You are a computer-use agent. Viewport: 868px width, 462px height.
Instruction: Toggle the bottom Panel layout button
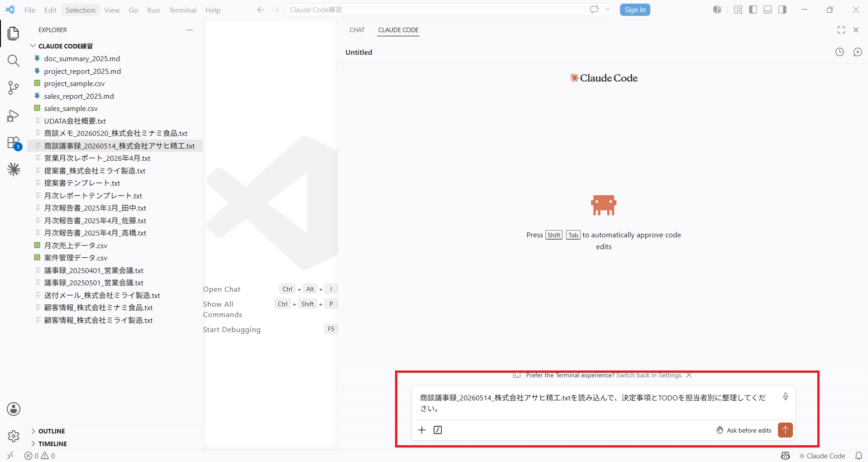pos(768,10)
